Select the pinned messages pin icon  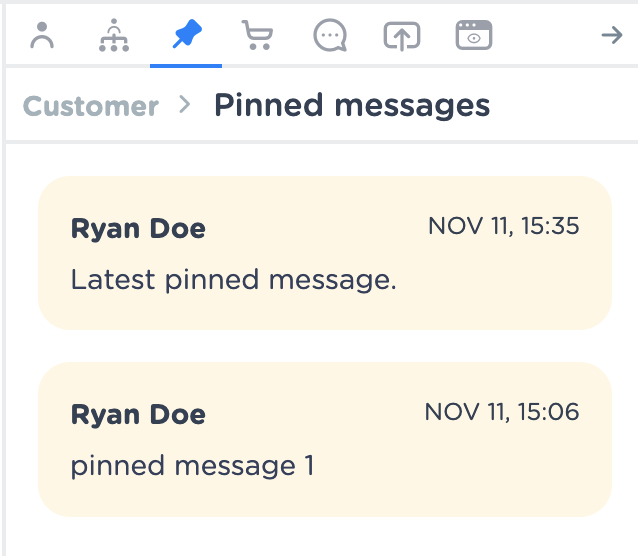point(186,36)
